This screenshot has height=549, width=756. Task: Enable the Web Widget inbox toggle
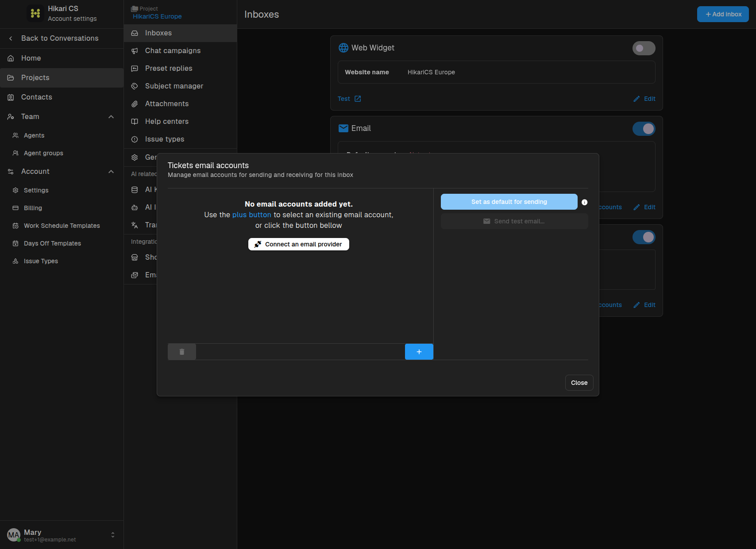pos(644,48)
